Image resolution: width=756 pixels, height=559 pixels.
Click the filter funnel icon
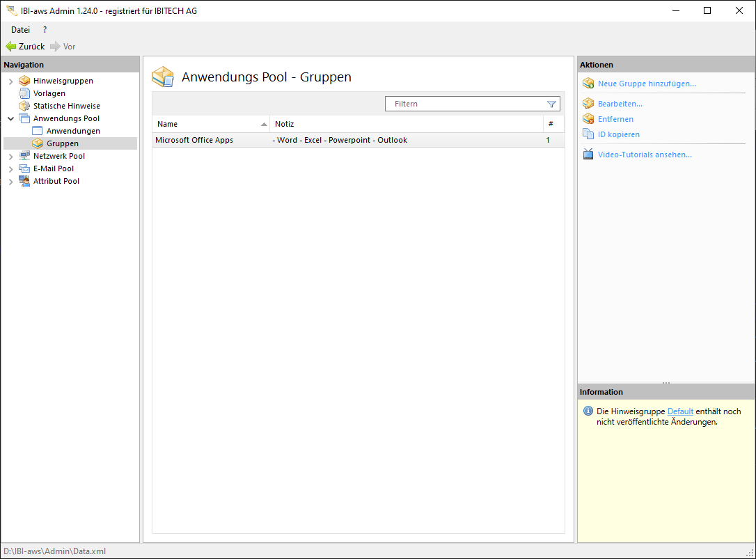551,104
